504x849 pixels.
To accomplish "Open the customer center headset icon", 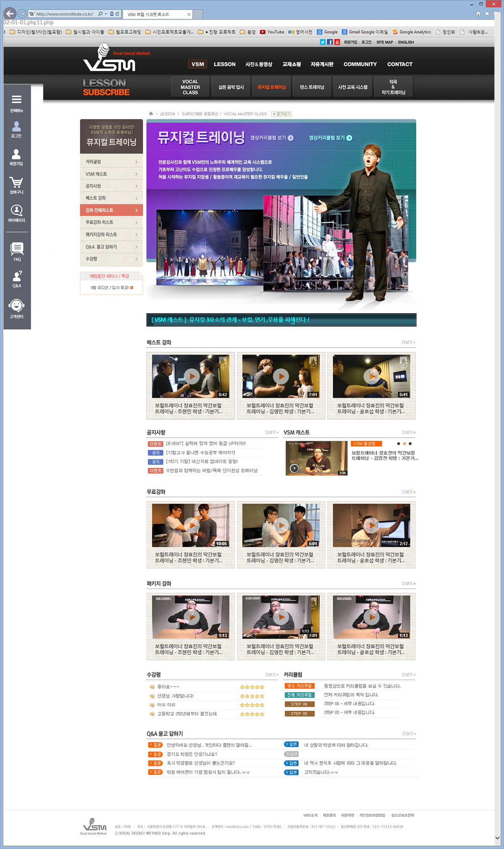I will [x=16, y=306].
